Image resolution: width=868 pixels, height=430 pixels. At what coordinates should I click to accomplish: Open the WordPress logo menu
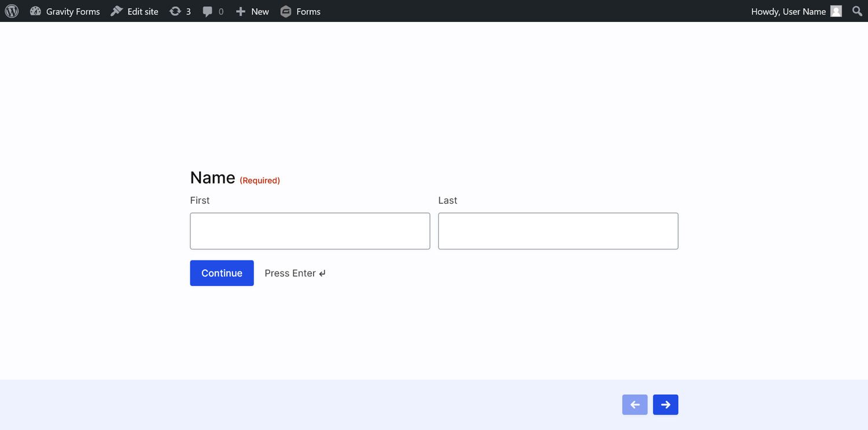[x=12, y=11]
